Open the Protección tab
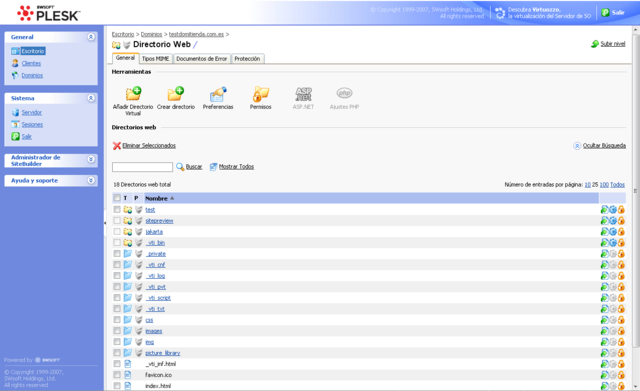Image resolution: width=640 pixels, height=391 pixels. (247, 59)
